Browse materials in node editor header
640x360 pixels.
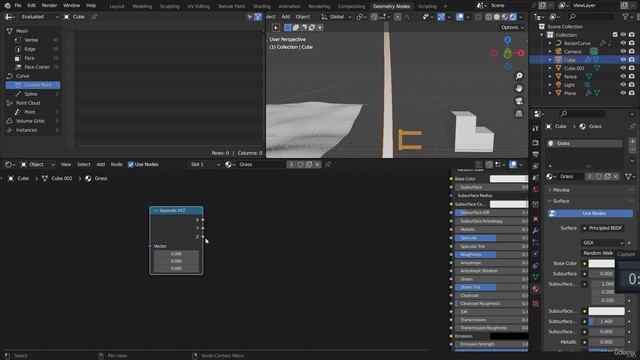point(230,164)
